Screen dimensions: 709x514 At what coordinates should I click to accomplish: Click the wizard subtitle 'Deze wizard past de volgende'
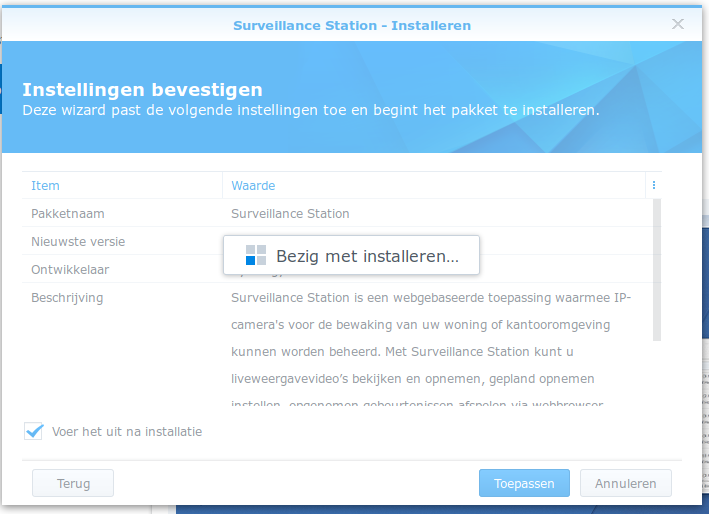coord(311,110)
